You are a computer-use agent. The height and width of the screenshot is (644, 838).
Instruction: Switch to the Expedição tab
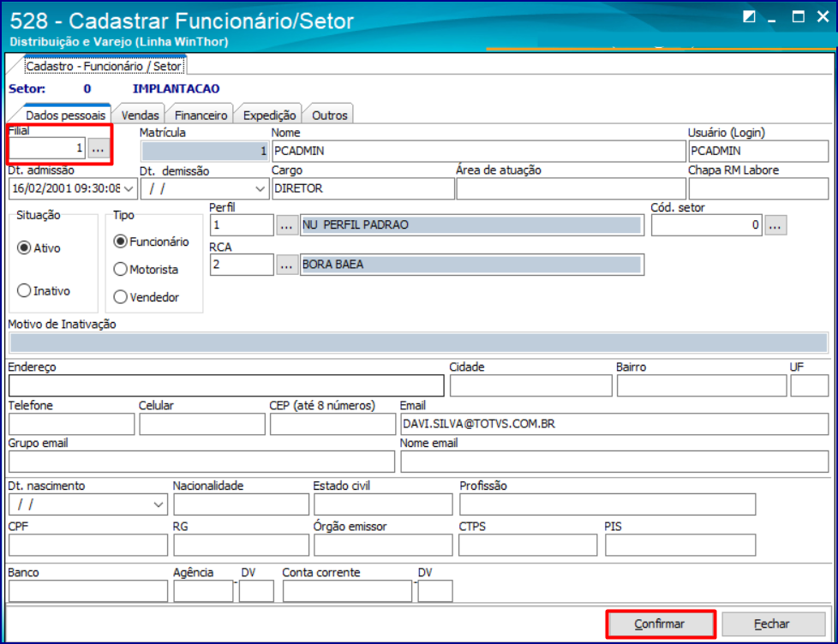point(269,116)
